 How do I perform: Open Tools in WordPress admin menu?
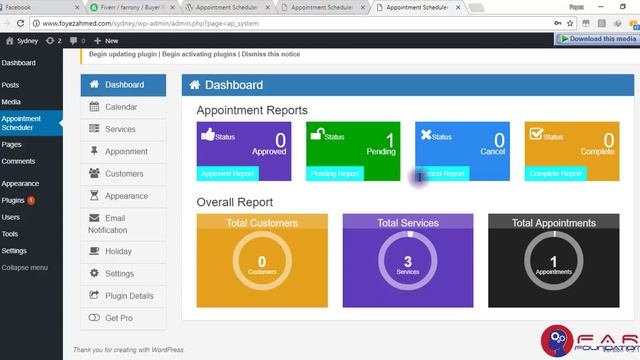click(x=10, y=234)
